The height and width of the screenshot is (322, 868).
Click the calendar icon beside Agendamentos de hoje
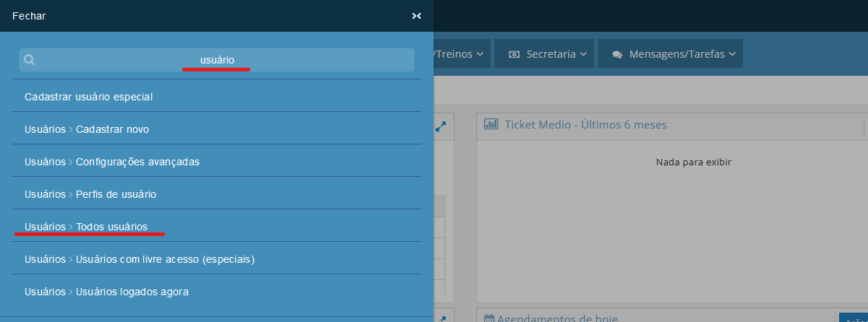[489, 318]
